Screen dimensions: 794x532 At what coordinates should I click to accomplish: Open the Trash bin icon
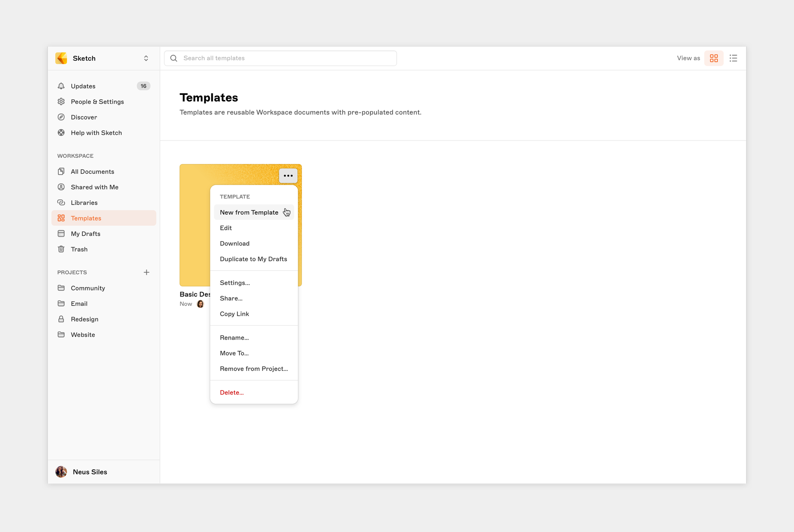(61, 249)
